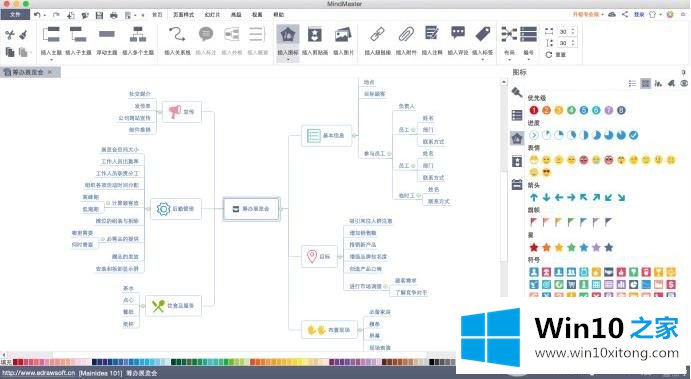This screenshot has width=691, height=379.
Task: Select the green star marker
Action: coord(571,247)
